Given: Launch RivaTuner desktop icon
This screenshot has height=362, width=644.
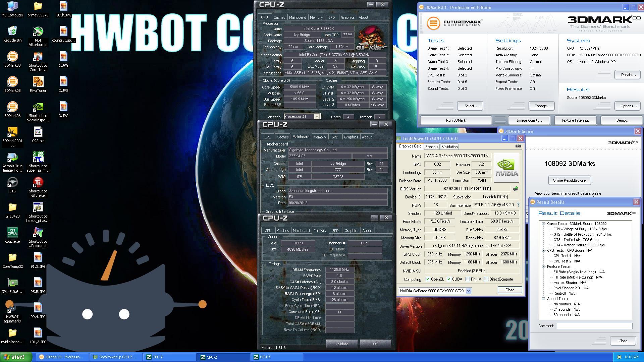Looking at the screenshot, I should 38,84.
